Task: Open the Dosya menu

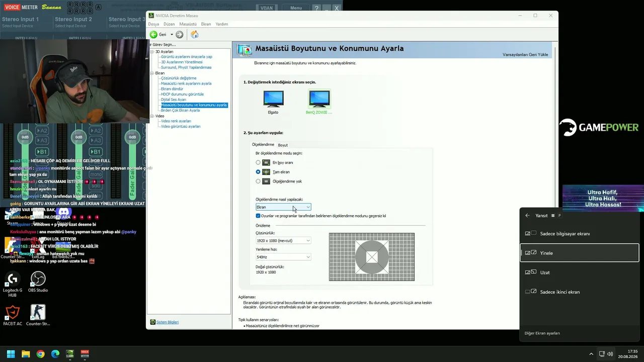Action: tap(153, 24)
